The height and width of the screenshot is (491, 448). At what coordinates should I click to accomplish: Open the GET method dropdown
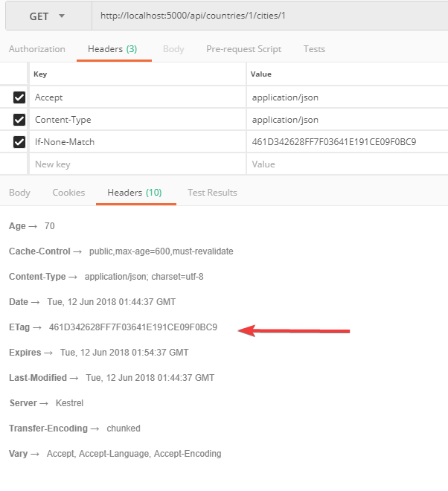tap(46, 16)
